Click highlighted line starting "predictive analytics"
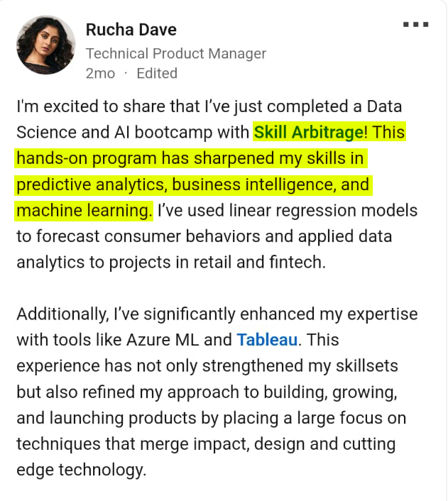 192,185
